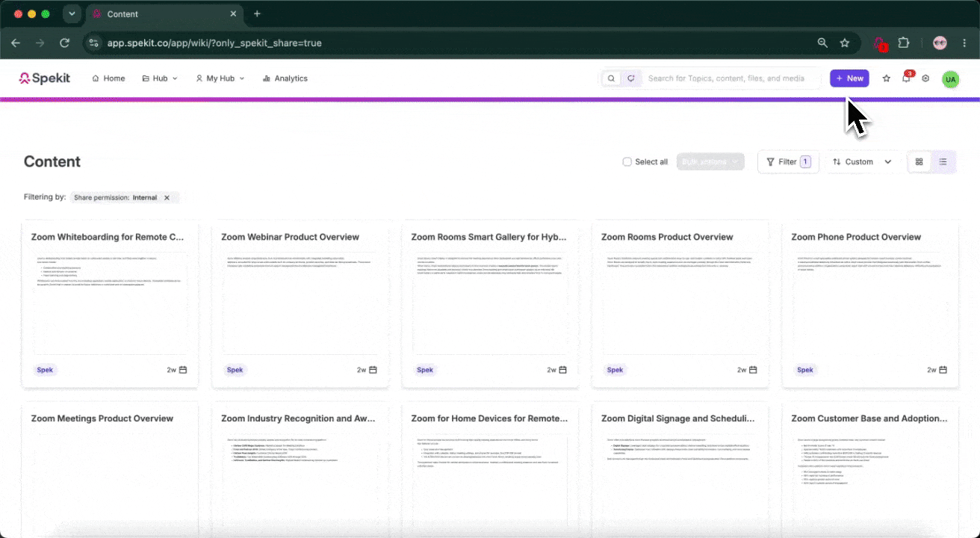Open notifications bell
980x538 pixels.
(906, 78)
